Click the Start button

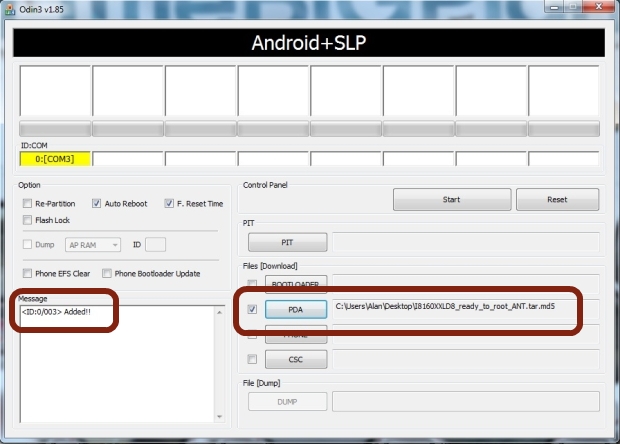[x=452, y=199]
